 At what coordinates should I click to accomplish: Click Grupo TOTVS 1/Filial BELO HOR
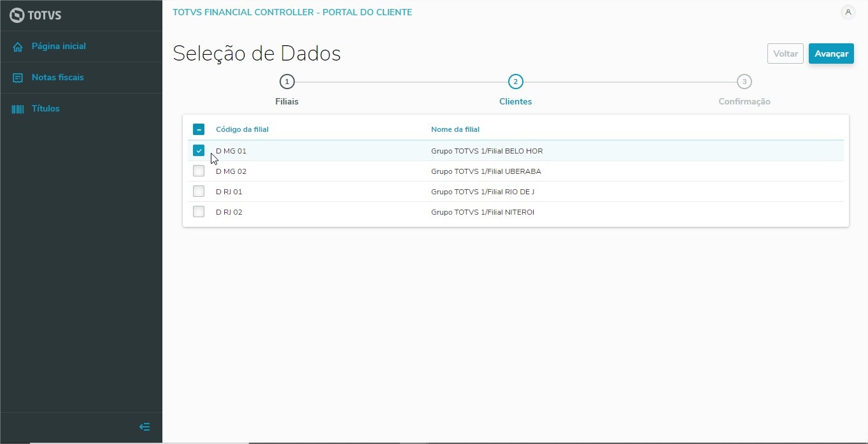[487, 151]
